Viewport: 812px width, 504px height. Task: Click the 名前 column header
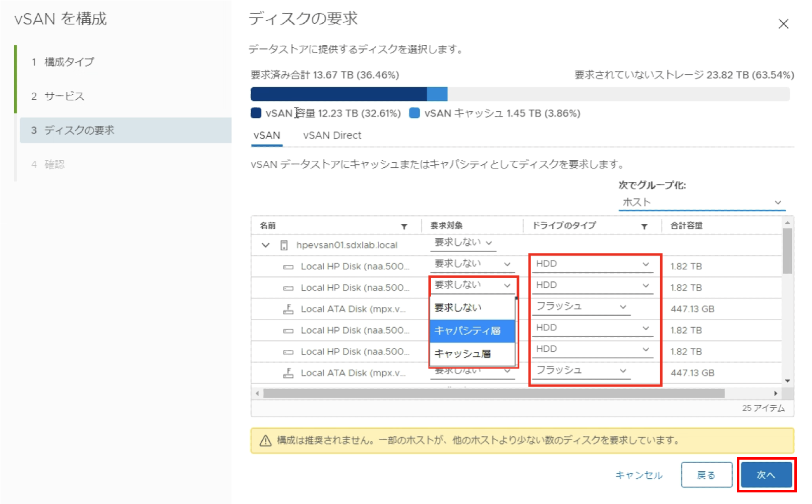tap(268, 226)
